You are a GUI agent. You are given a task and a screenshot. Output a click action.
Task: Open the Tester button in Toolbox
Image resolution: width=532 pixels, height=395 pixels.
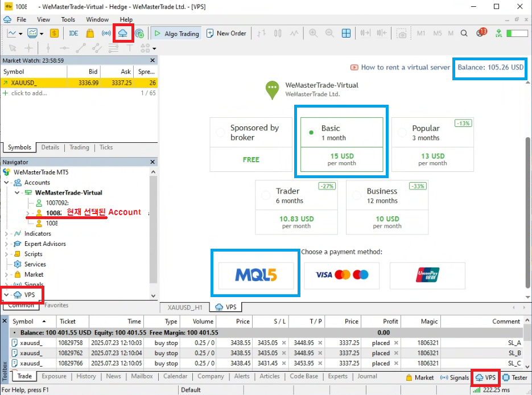pyautogui.click(x=515, y=377)
